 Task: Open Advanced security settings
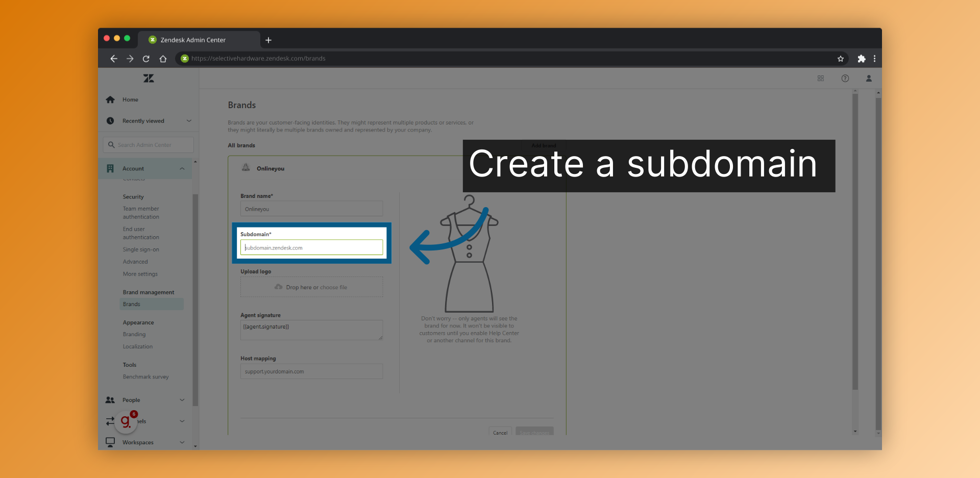[x=135, y=262]
